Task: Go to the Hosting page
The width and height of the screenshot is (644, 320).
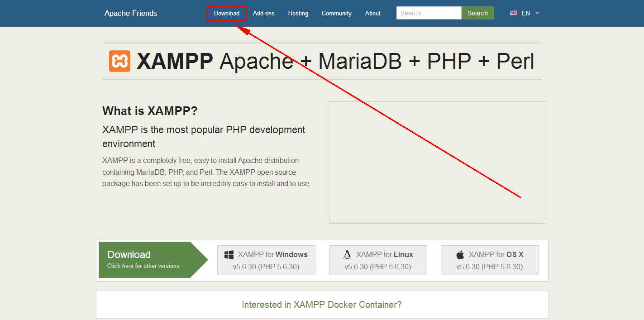Action: (x=298, y=14)
